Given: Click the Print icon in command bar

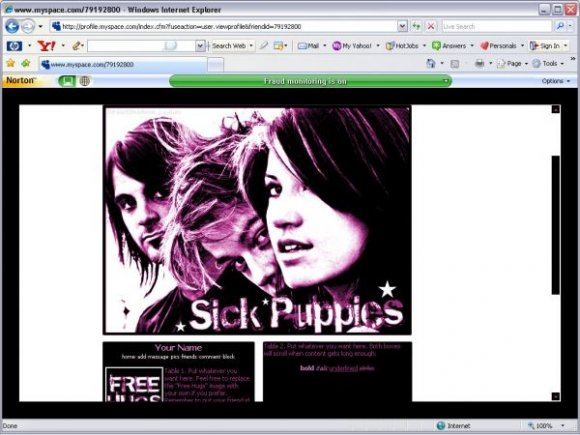Looking at the screenshot, I should (479, 64).
